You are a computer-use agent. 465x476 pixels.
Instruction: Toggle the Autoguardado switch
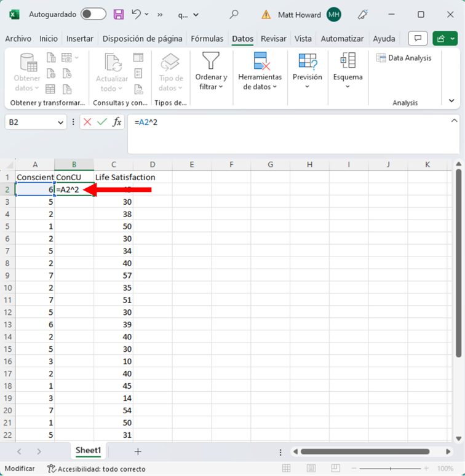click(x=93, y=14)
